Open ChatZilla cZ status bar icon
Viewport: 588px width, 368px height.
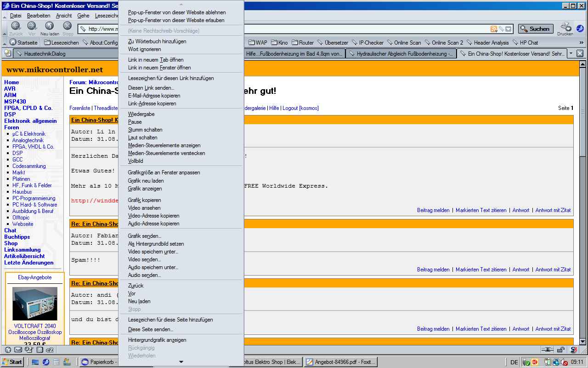coord(50,350)
